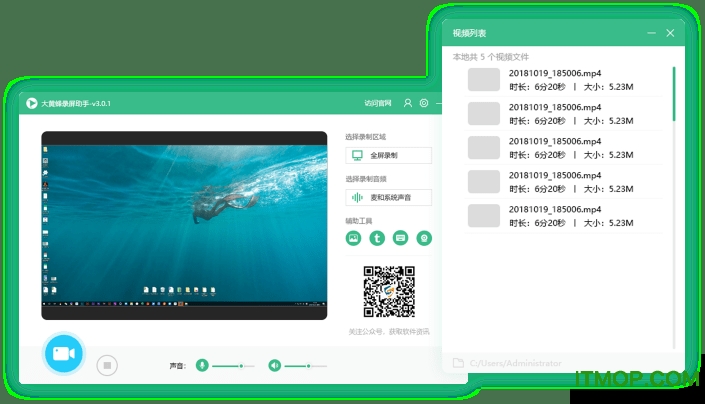This screenshot has height=404, width=705.
Task: Open the image tool under 辅助工具
Action: coord(353,238)
